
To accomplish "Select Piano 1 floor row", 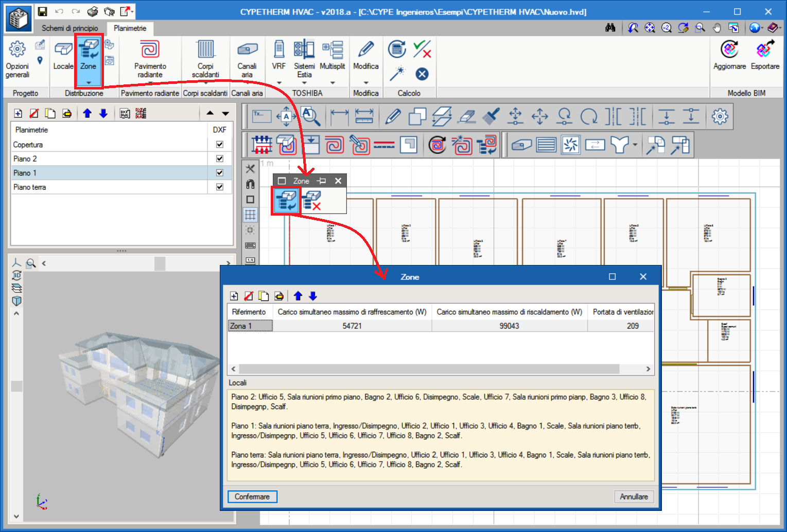I will click(121, 172).
